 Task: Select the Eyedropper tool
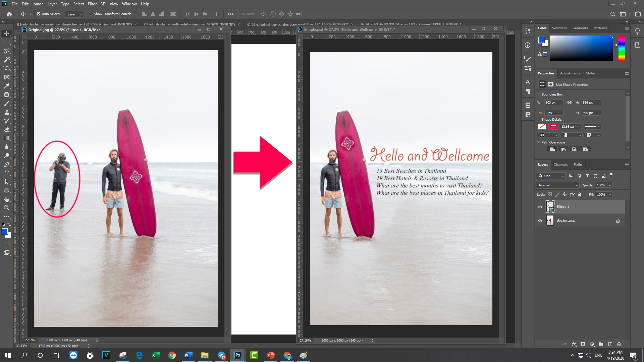tap(7, 86)
